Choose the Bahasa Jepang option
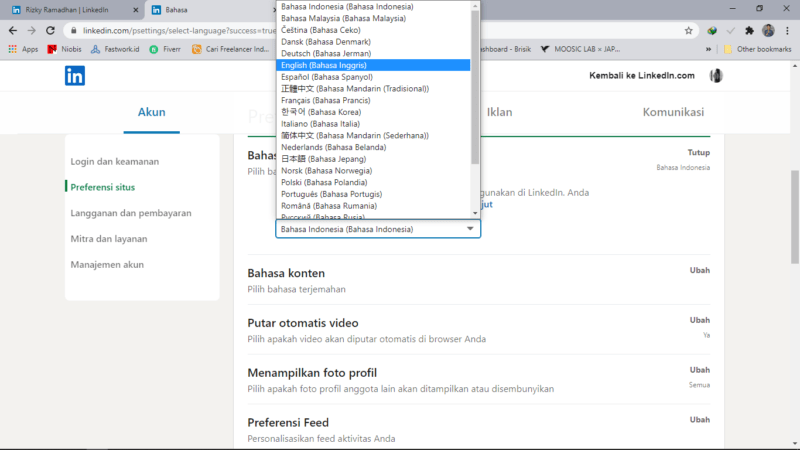 (x=373, y=159)
